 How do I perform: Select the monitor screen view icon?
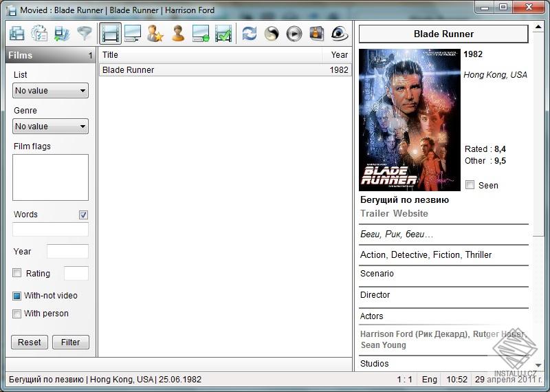[x=133, y=34]
